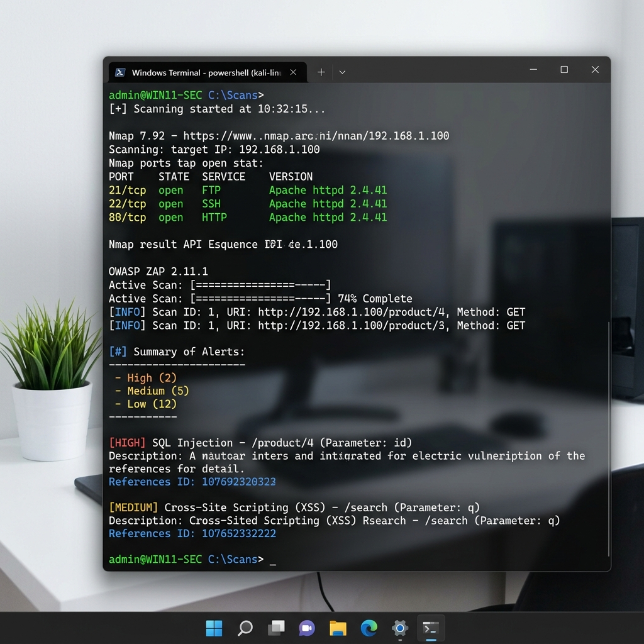Screen dimensions: 644x644
Task: Click the 'OWASP ZAP 2.11.1' line
Action: [x=158, y=272]
